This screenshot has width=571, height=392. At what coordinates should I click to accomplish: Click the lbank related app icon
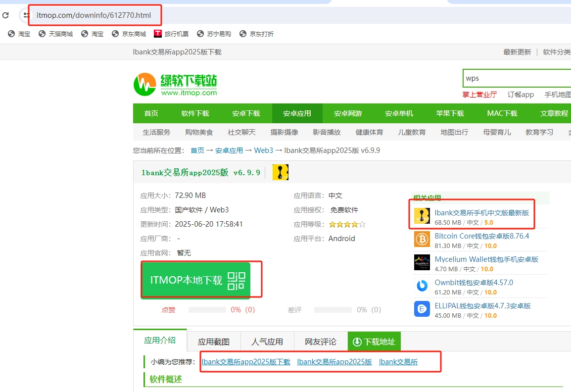(422, 216)
